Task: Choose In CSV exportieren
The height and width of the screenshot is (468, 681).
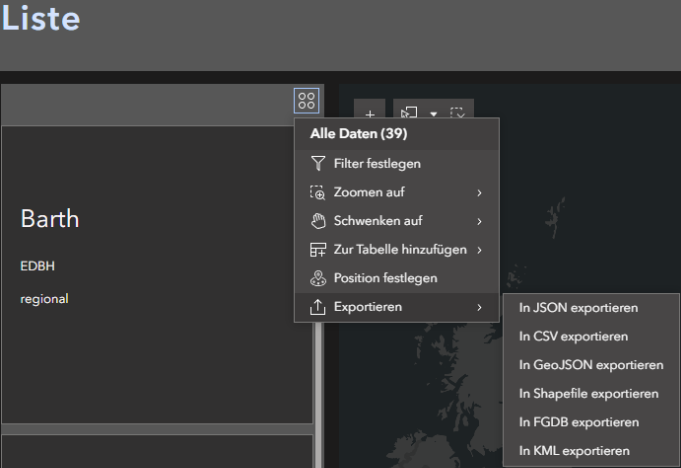Action: tap(591, 336)
